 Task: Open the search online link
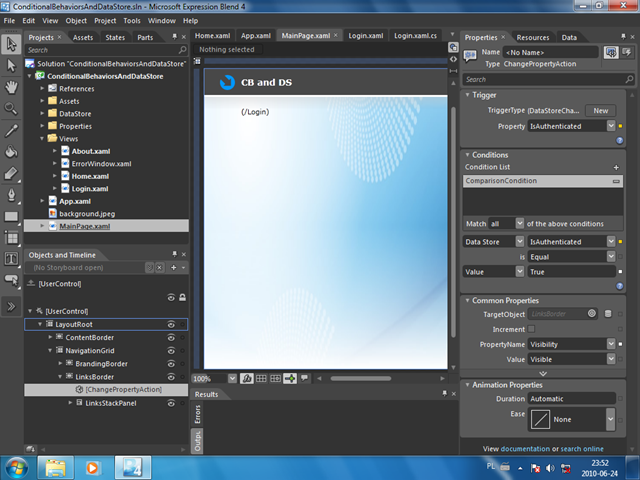pyautogui.click(x=582, y=449)
